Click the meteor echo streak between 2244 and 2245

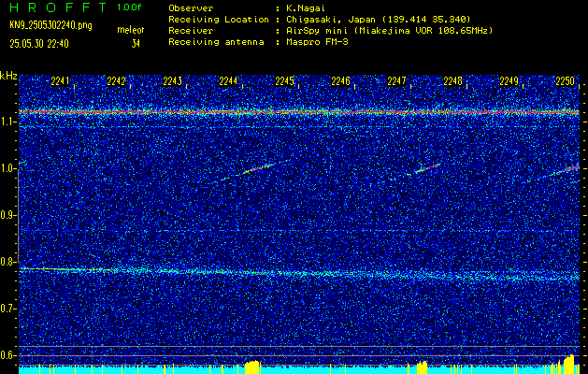tap(257, 169)
